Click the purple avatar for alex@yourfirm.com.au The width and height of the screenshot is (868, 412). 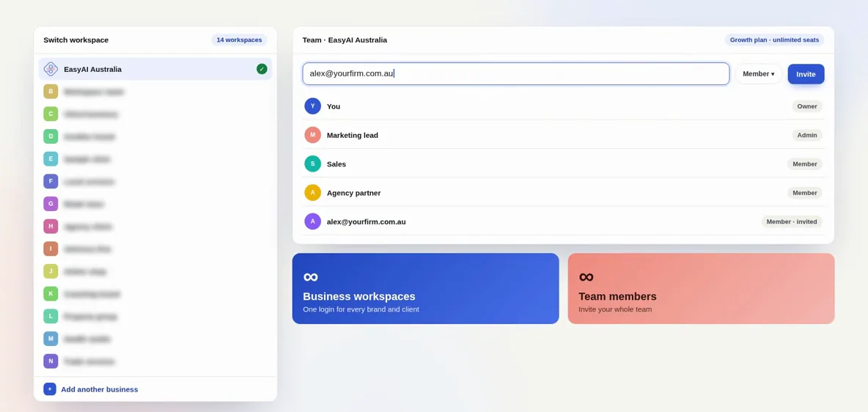coord(313,221)
